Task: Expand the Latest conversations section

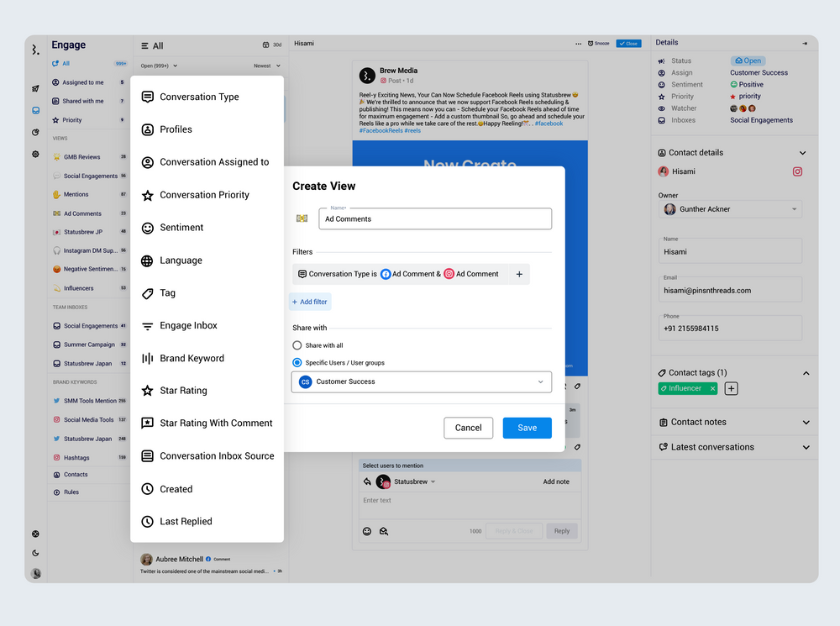Action: click(806, 447)
